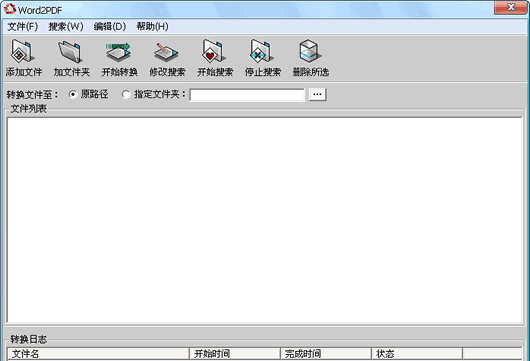The width and height of the screenshot is (530, 361).
Task: Open the 帮助(H) menu
Action: tap(152, 26)
